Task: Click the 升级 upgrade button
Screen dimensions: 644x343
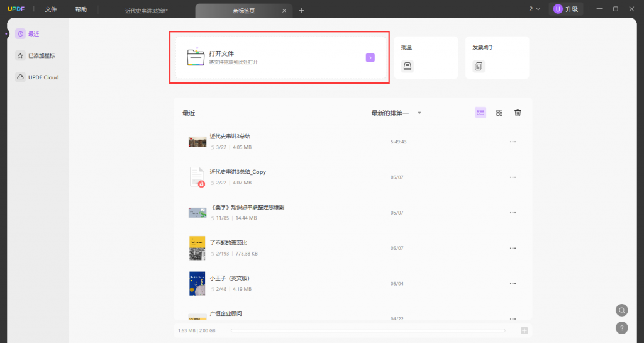Action: click(x=565, y=9)
